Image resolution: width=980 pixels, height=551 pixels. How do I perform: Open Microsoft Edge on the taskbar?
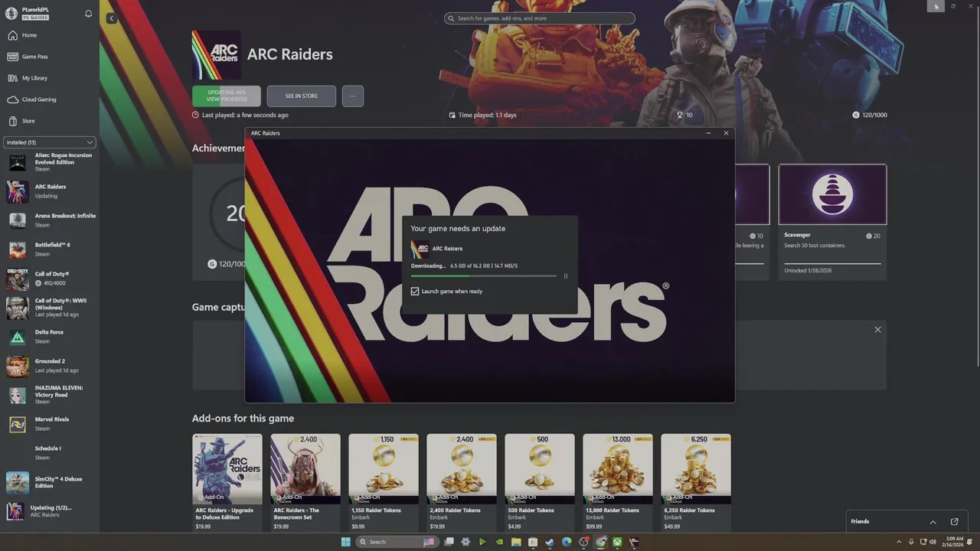[x=567, y=542]
